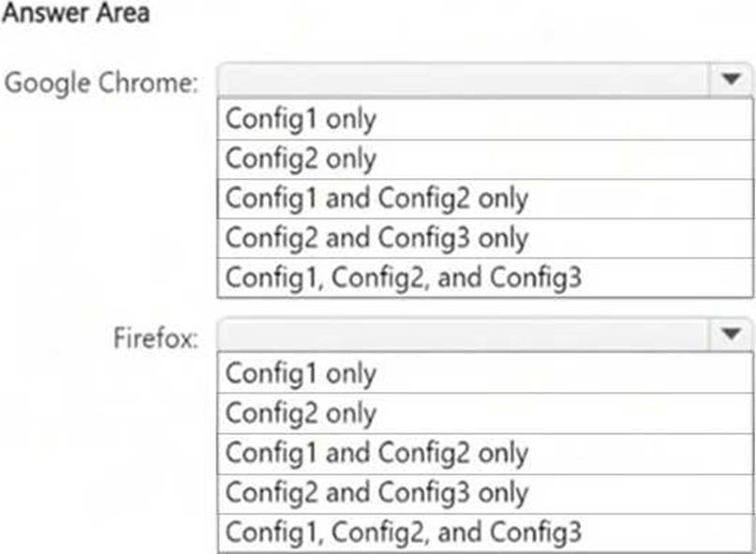Click the "Answer Area" heading
Image resolution: width=756 pixels, height=554 pixels.
click(77, 15)
